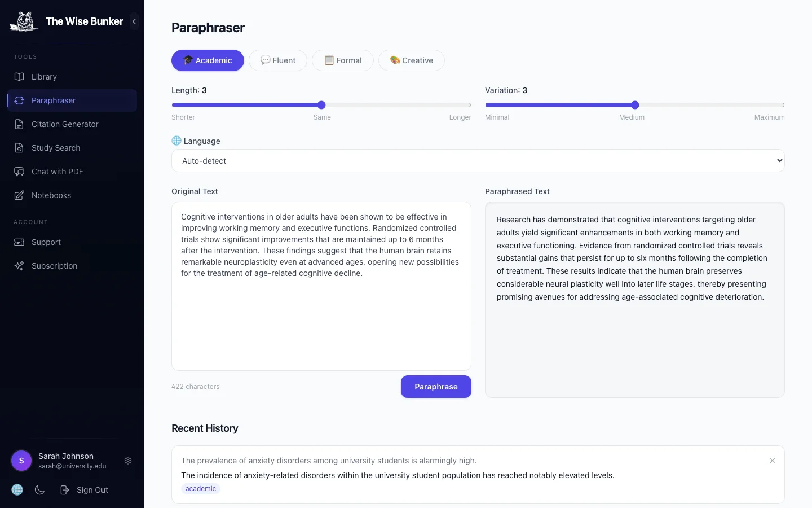Go to Paraphraser in the sidebar
Screen dimensions: 812x508
54,100
